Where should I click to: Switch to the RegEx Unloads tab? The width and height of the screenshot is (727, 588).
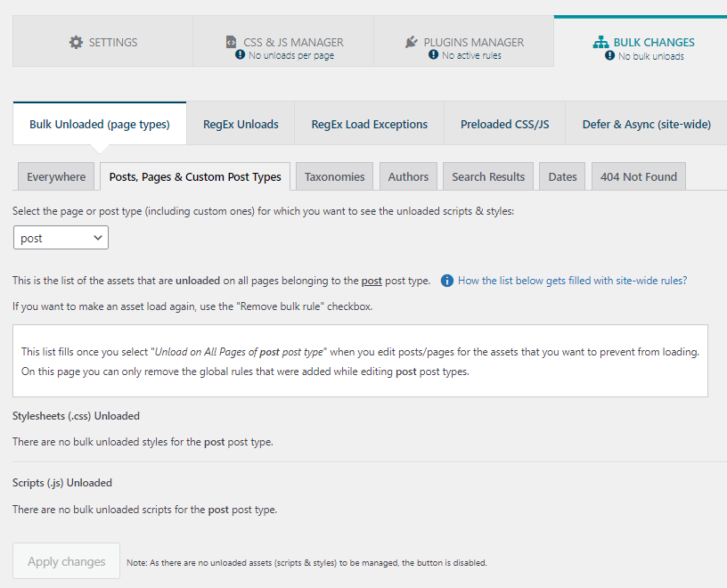coord(241,125)
